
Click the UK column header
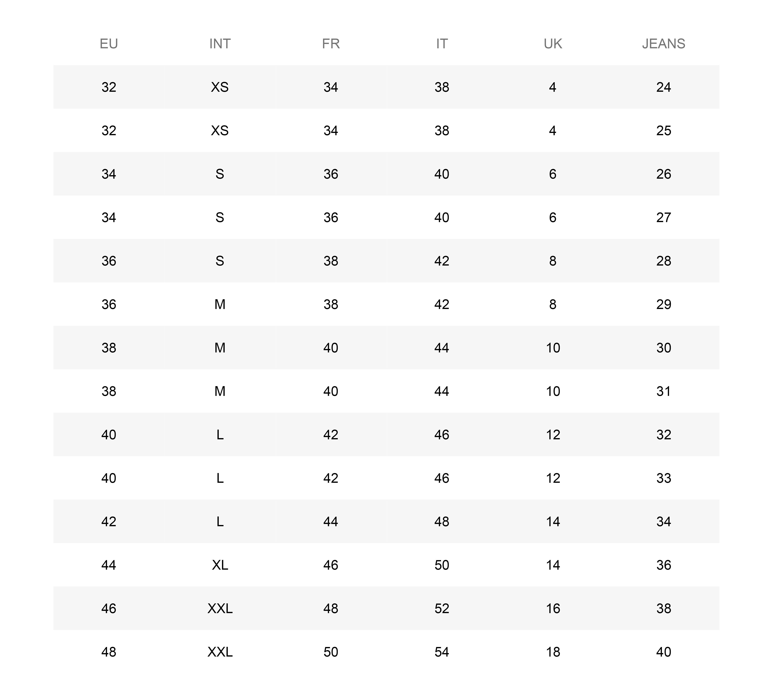pyautogui.click(x=553, y=44)
